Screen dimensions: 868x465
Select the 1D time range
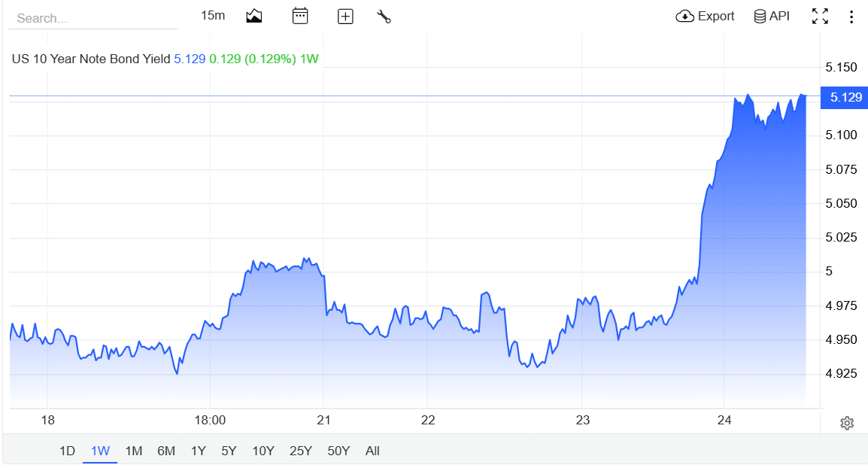(67, 451)
